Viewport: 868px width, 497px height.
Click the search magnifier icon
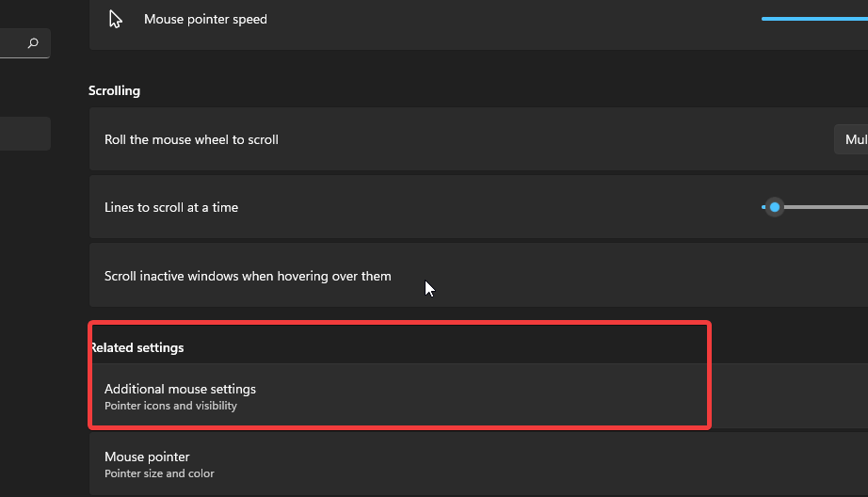pos(34,43)
